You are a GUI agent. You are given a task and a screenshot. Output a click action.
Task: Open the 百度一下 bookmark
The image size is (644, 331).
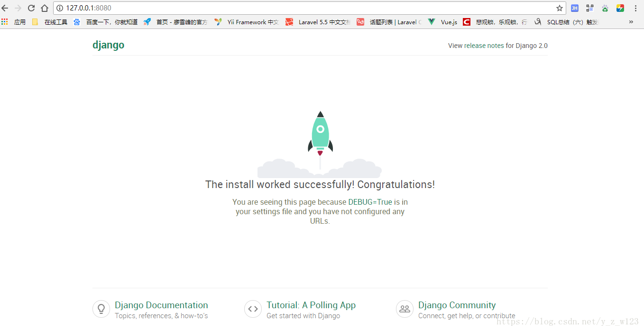click(x=105, y=22)
